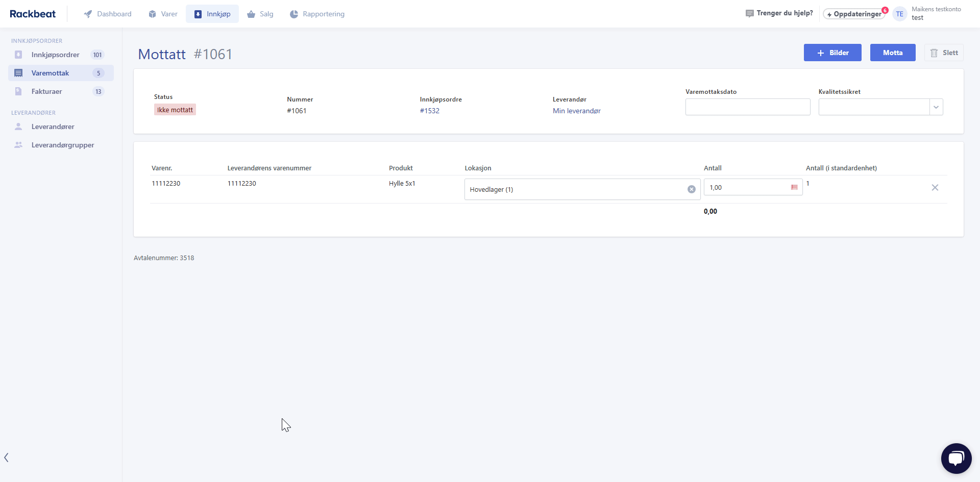Open Leverandørgrupper in the sidebar
980x482 pixels.
click(x=62, y=145)
